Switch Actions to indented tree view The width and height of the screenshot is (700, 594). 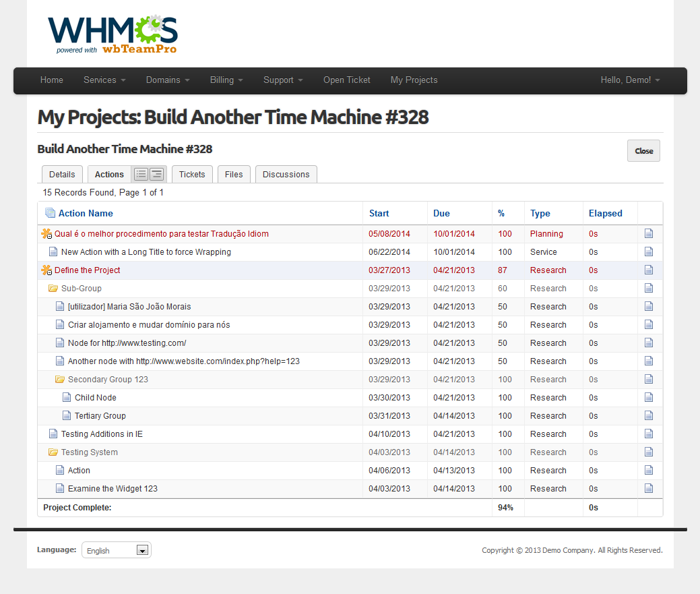click(156, 174)
